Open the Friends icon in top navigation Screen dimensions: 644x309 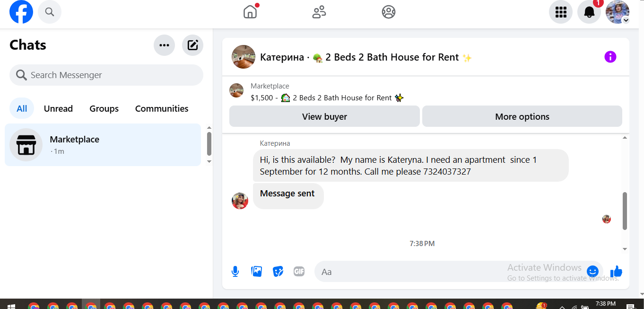pyautogui.click(x=319, y=12)
